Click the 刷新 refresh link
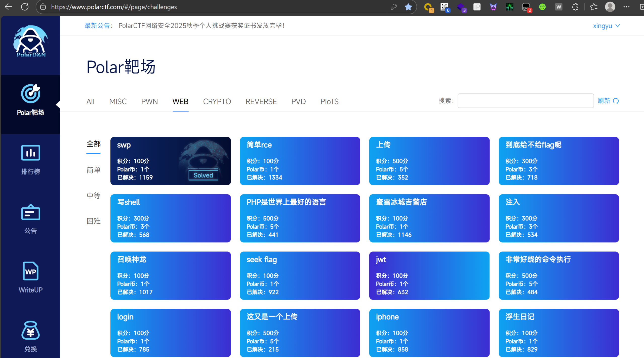This screenshot has height=358, width=644. (x=608, y=101)
